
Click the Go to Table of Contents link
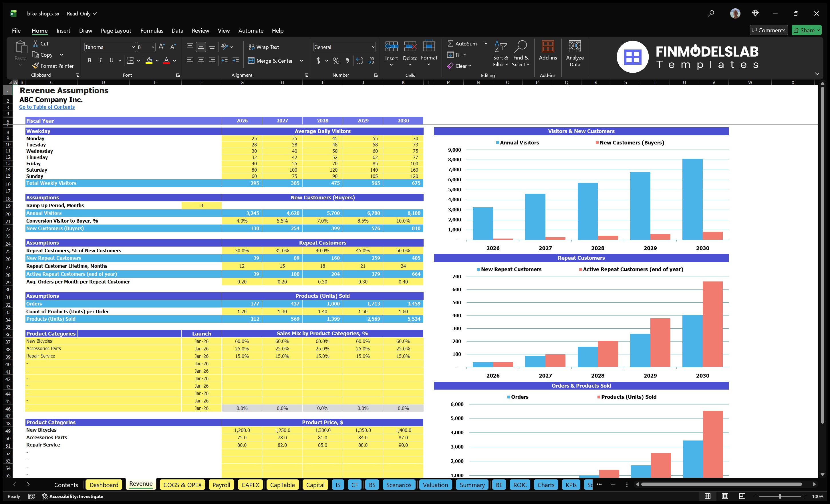(47, 107)
